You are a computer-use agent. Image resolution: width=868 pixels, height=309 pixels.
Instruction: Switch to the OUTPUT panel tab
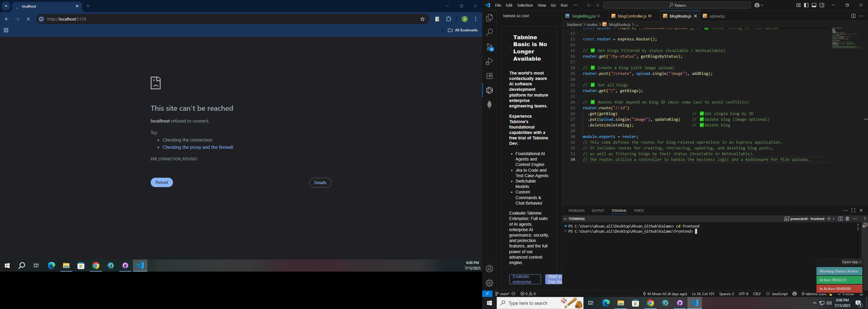[x=598, y=211]
